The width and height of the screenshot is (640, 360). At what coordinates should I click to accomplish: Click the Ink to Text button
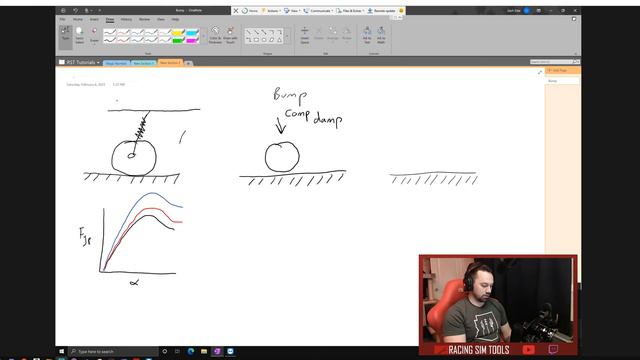click(x=367, y=35)
